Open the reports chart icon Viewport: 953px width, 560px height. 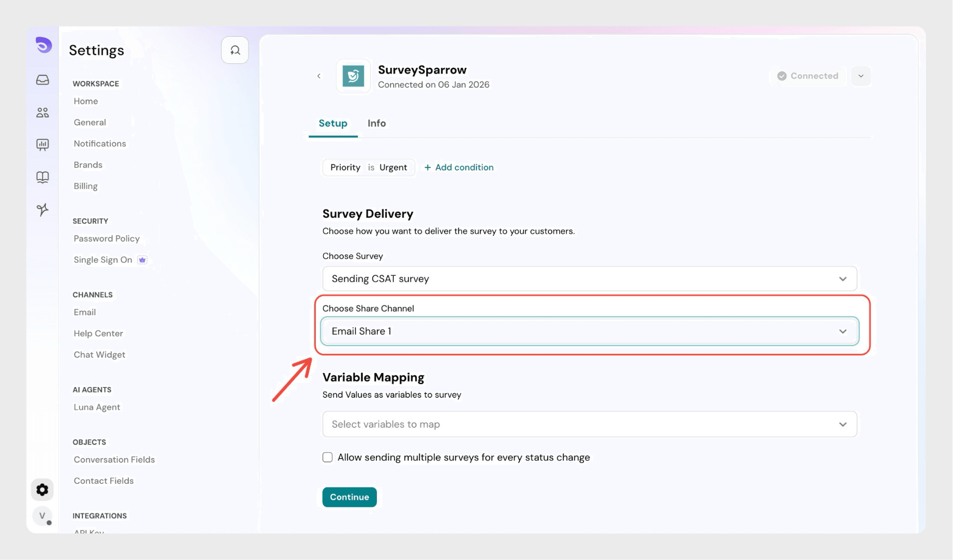click(x=42, y=145)
